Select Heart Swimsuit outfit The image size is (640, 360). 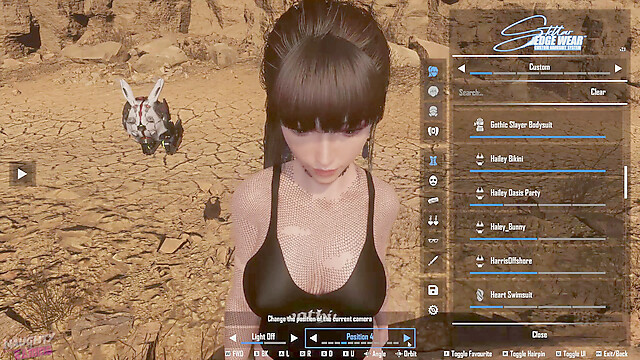[x=538, y=295]
